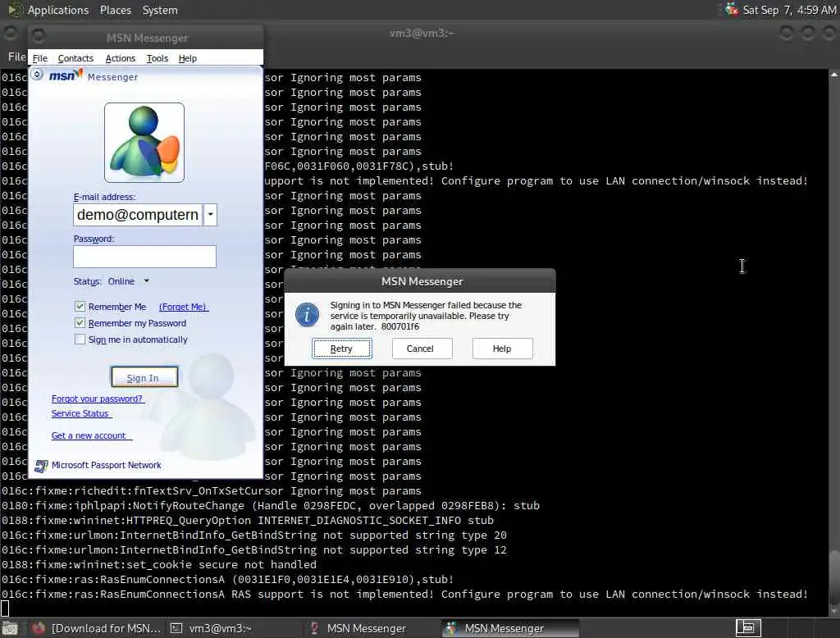The height and width of the screenshot is (638, 840).
Task: Click the system tray notification icon near clock
Action: (x=731, y=9)
